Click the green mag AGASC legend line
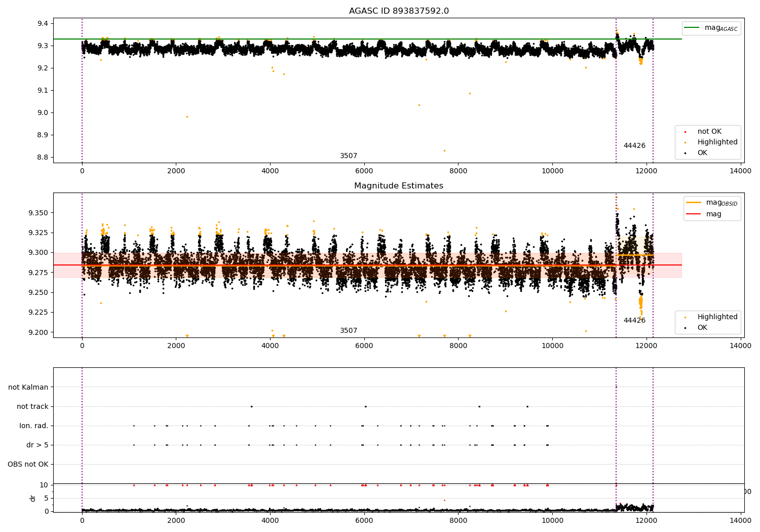Screen dimensions: 760x532 pyautogui.click(x=692, y=28)
